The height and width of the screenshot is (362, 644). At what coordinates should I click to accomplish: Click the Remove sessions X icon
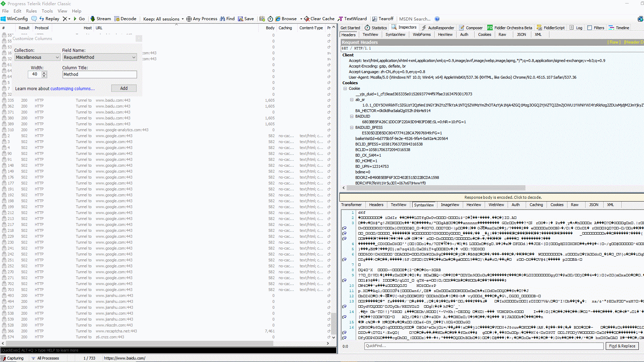[x=65, y=19]
